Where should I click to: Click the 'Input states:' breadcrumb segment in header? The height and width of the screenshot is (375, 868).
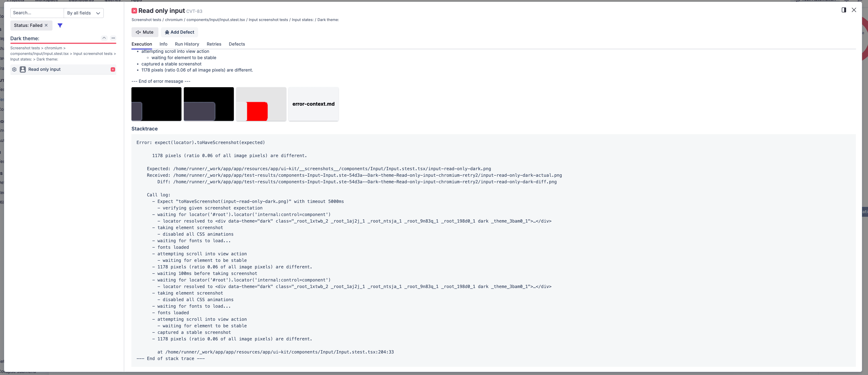303,20
